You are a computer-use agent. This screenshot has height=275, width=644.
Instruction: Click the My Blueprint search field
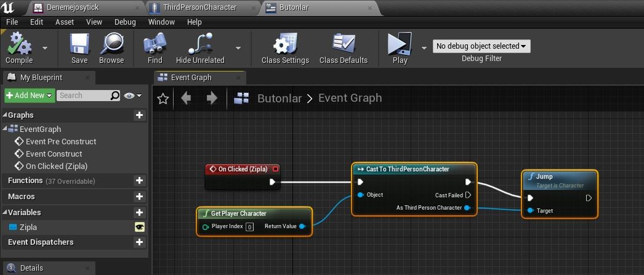pyautogui.click(x=88, y=96)
